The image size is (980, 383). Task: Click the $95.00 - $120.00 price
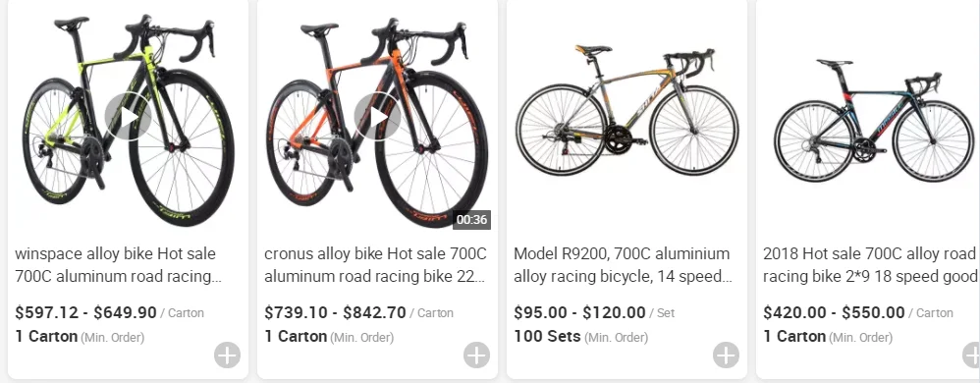[579, 312]
